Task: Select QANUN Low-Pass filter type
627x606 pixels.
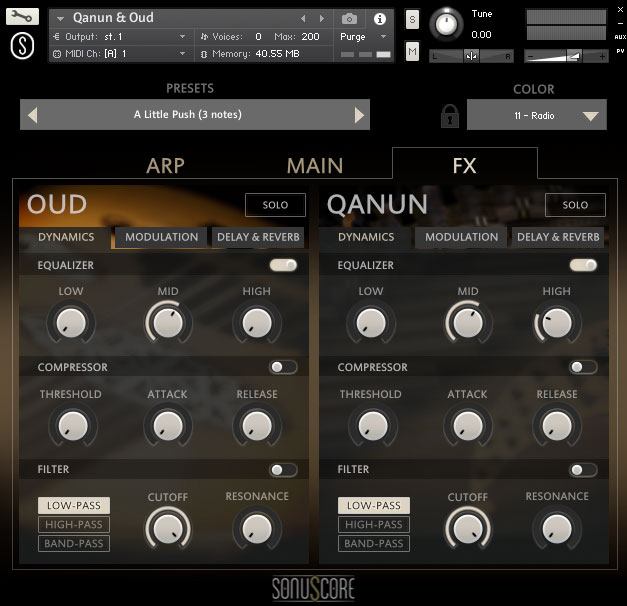Action: pos(374,506)
